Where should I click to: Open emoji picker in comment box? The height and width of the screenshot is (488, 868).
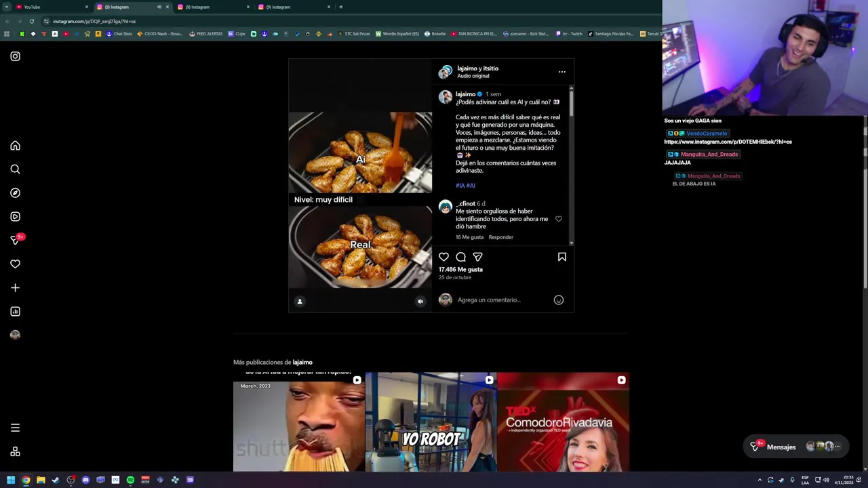pyautogui.click(x=559, y=300)
